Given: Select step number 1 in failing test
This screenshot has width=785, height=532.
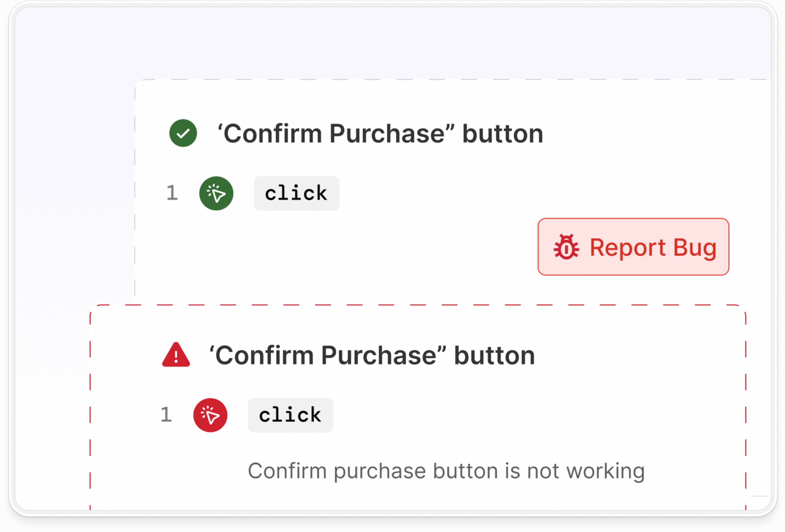Looking at the screenshot, I should 166,415.
